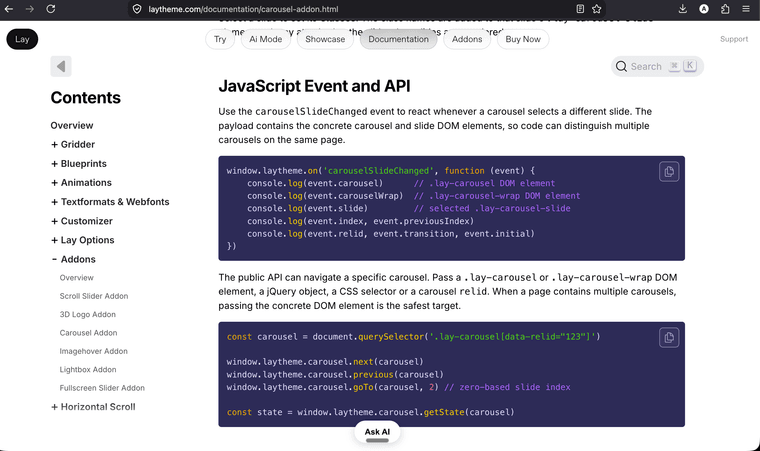Click the browser forward arrow
Image resolution: width=760 pixels, height=451 pixels.
(x=30, y=9)
